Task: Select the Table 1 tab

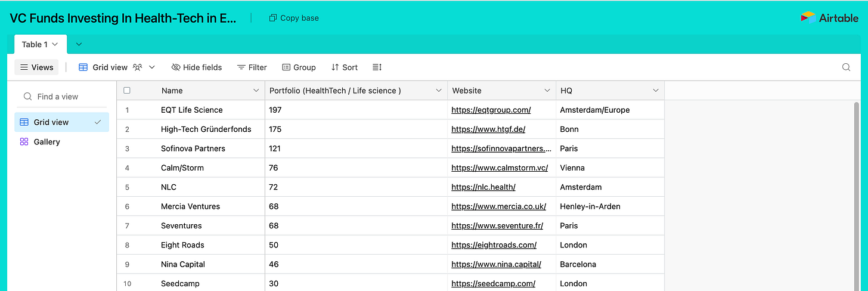Action: click(41, 44)
